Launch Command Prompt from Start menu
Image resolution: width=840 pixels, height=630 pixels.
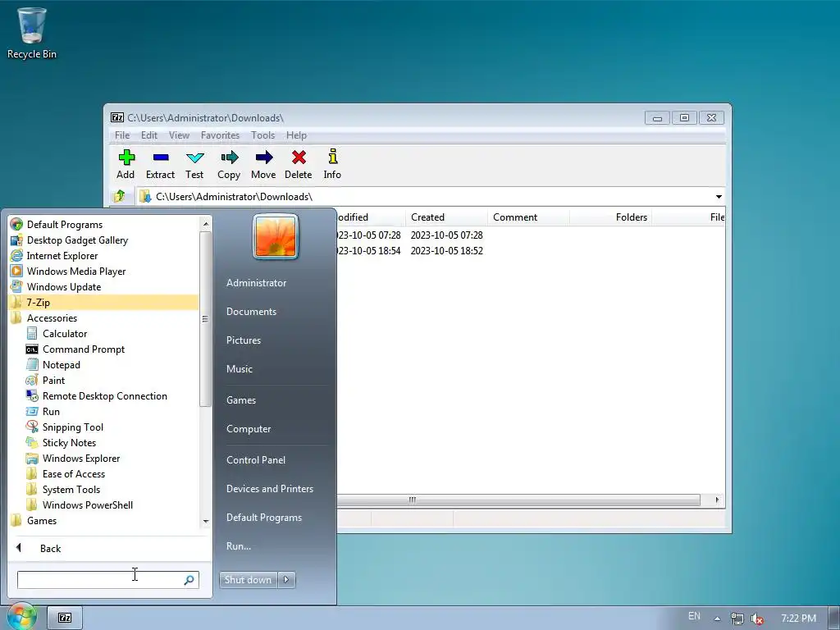(84, 349)
